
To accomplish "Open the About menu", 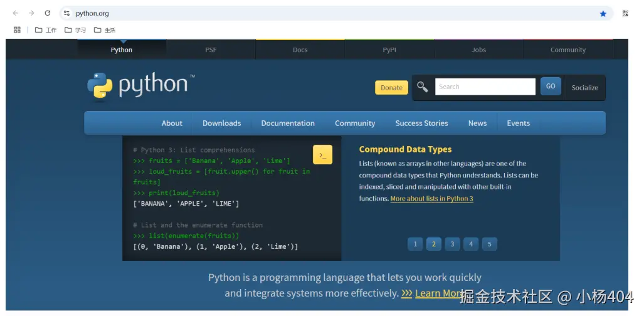I will 172,124.
